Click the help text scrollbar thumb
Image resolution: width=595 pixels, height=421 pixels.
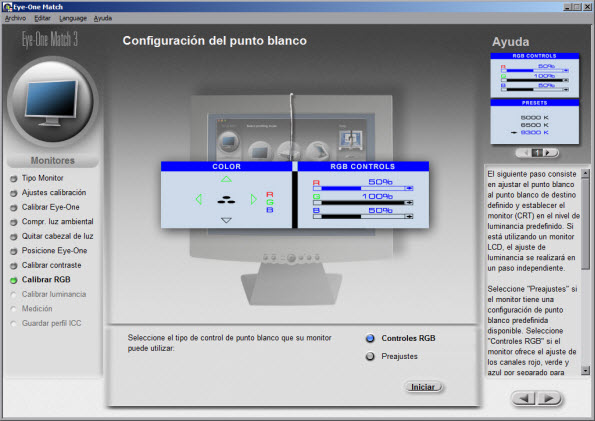click(x=586, y=224)
